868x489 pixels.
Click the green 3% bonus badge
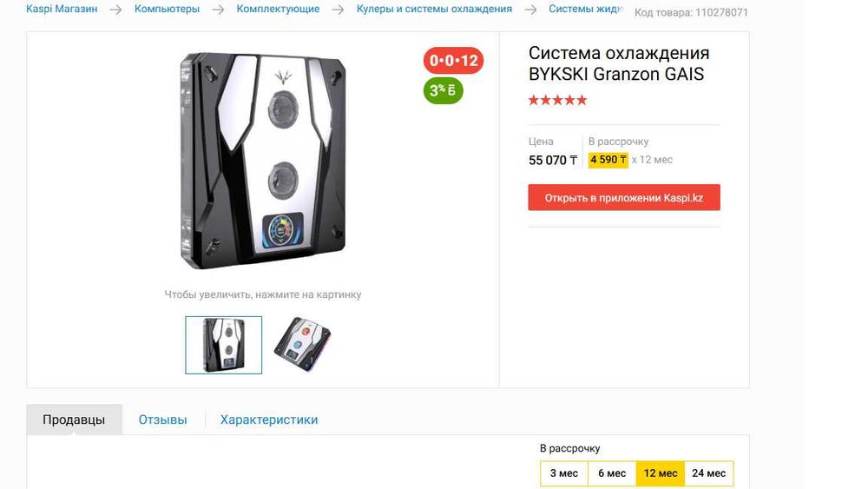click(x=444, y=90)
